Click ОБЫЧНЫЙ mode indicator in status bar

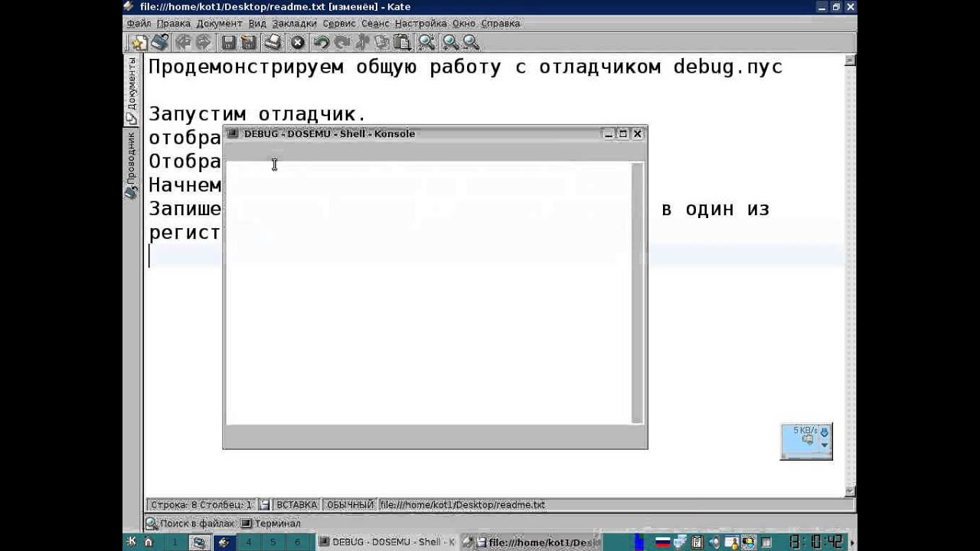tap(349, 505)
